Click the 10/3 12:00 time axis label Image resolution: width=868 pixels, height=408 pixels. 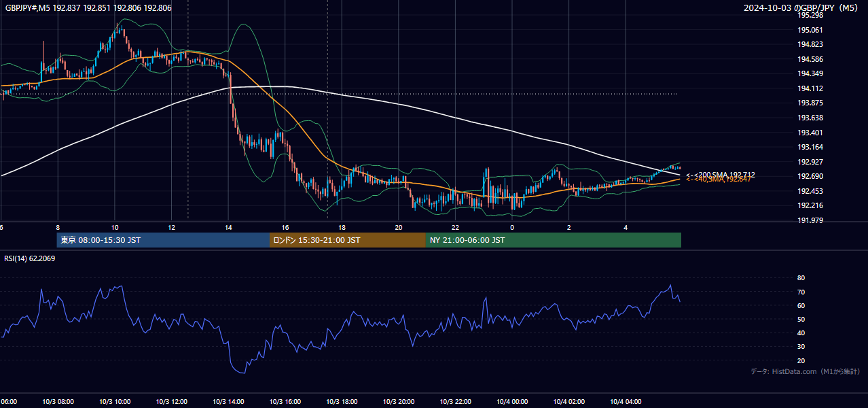pyautogui.click(x=171, y=402)
